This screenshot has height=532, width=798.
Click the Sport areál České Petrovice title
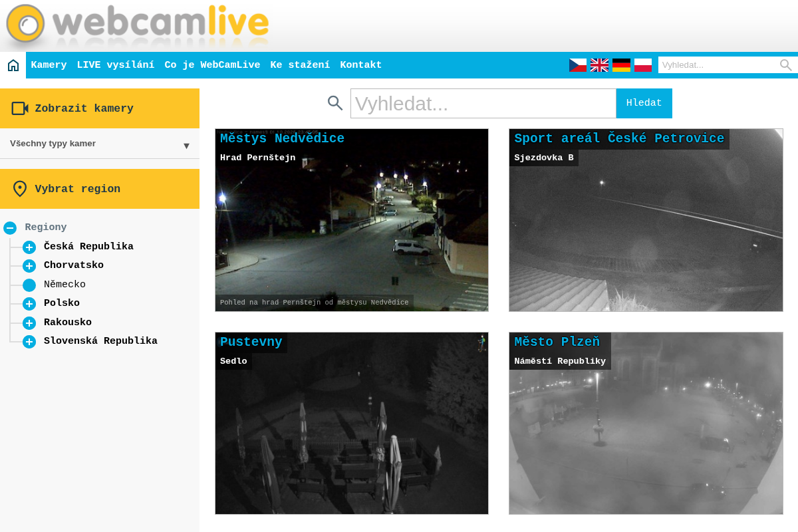(x=619, y=138)
